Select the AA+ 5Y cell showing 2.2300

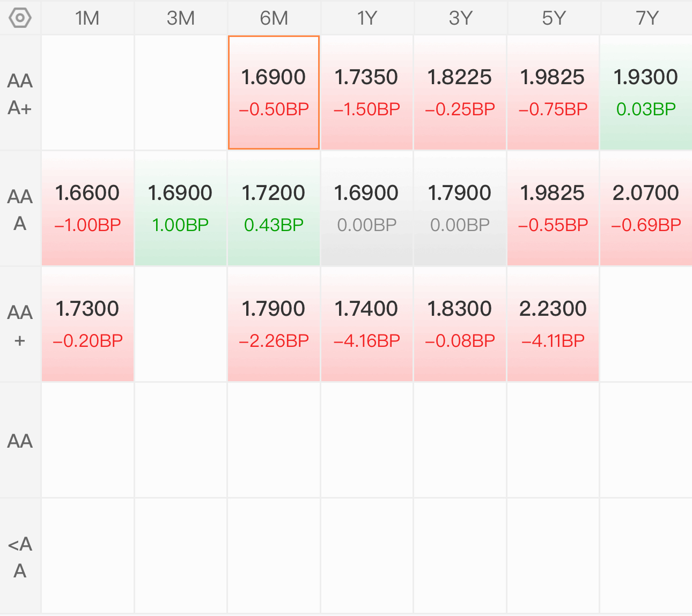pyautogui.click(x=553, y=324)
